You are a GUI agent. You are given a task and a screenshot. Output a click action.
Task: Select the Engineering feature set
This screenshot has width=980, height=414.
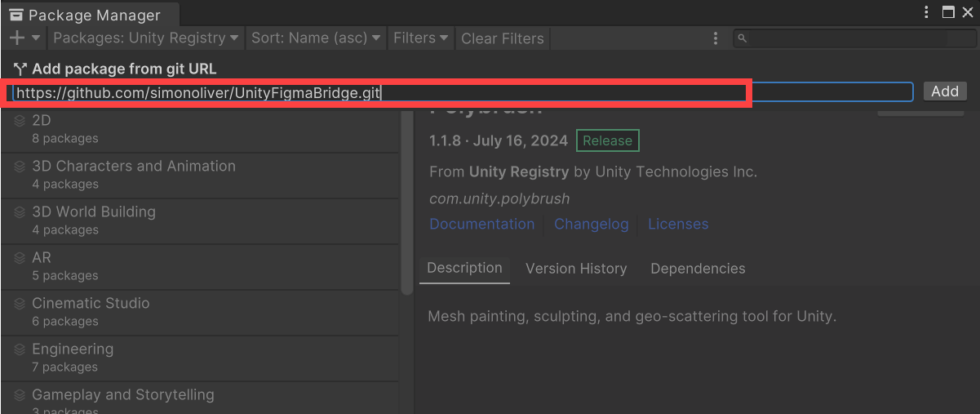(199, 358)
